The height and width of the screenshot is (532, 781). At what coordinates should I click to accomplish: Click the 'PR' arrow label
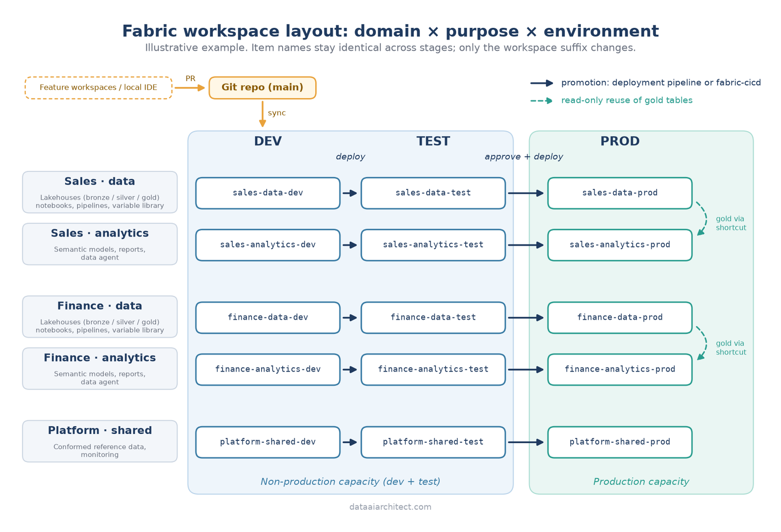pos(190,79)
